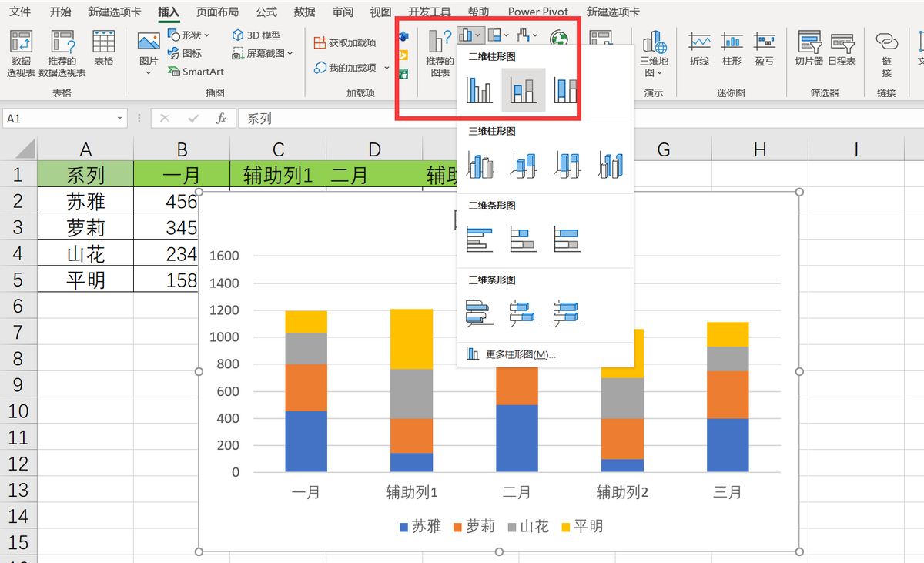Select the 2D stacked column chart type
The image size is (924, 563).
(x=524, y=89)
